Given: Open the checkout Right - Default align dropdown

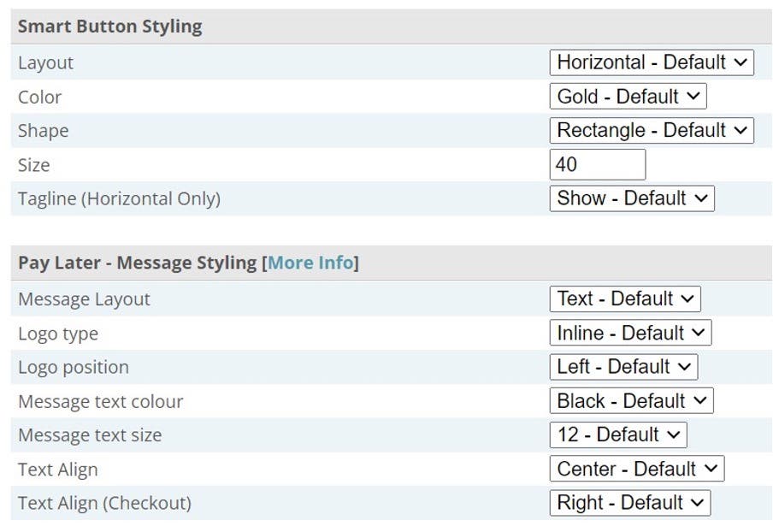Looking at the screenshot, I should coord(629,503).
